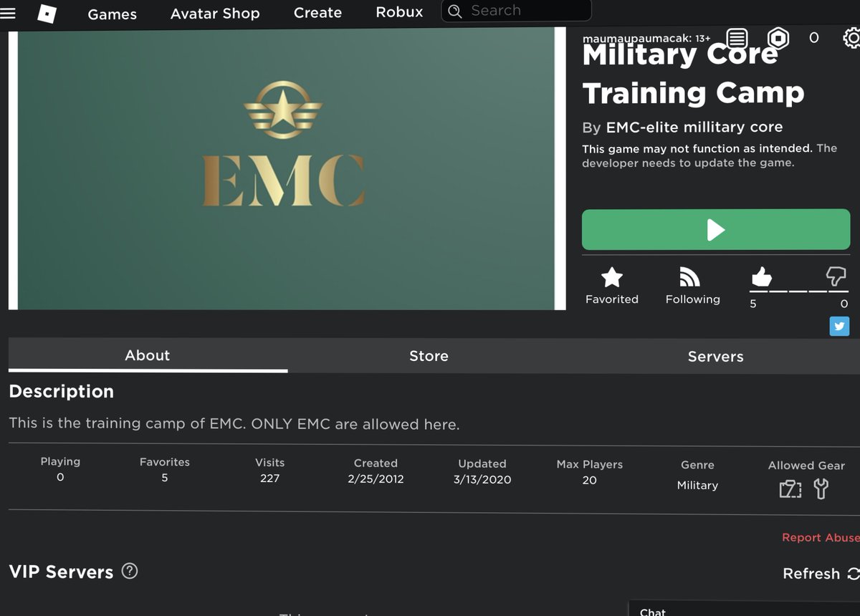The width and height of the screenshot is (860, 616).
Task: Click the like/dislike vote ratio bar
Action: coord(799,291)
